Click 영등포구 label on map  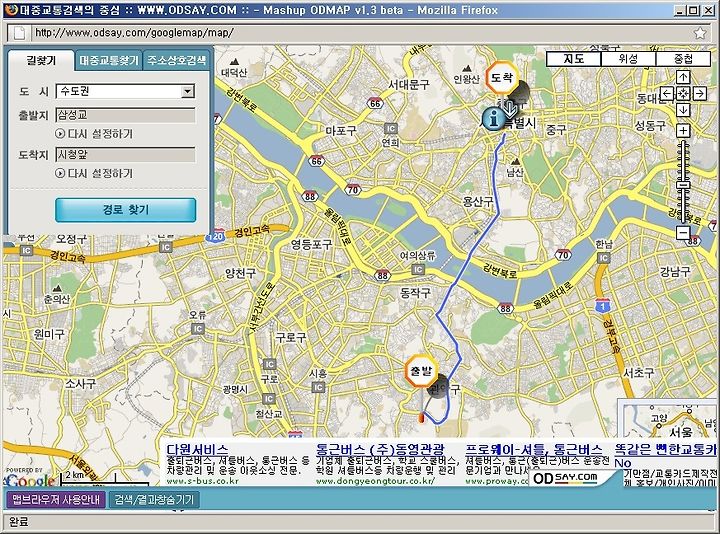[311, 244]
